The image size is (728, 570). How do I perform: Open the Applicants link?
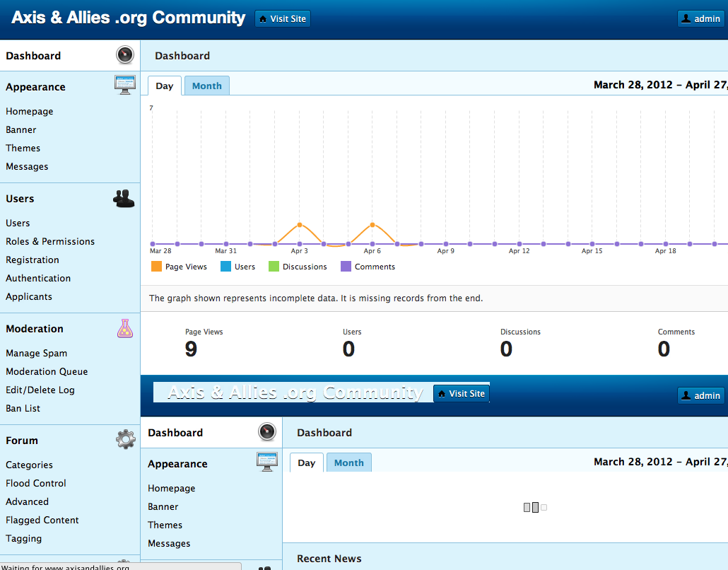(x=29, y=296)
